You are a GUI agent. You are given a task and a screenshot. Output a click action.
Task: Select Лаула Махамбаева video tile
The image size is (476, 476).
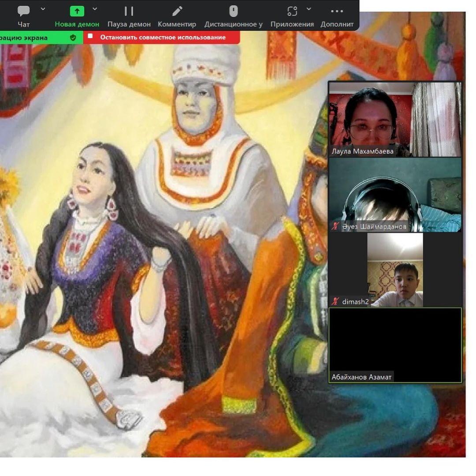[x=395, y=120]
